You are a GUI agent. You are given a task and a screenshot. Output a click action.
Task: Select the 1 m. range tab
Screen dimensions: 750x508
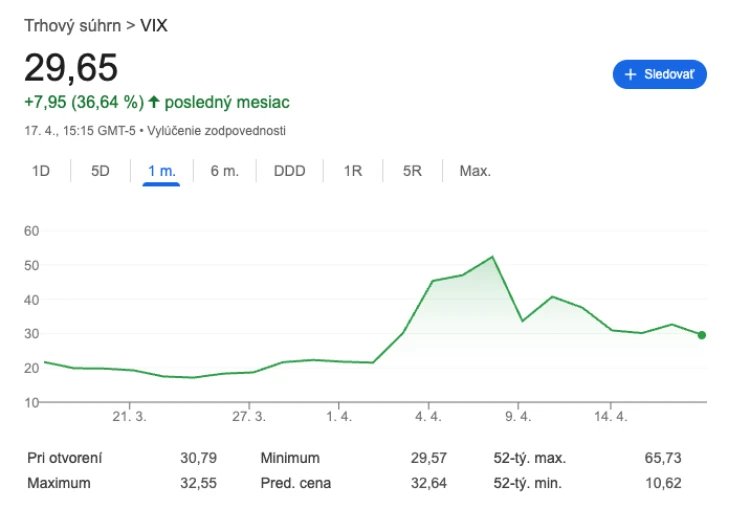[161, 171]
